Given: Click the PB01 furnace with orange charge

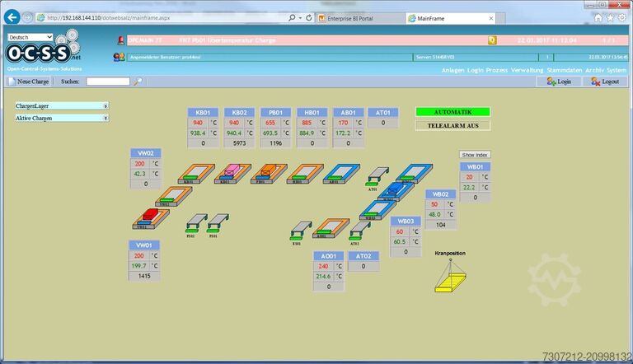Looking at the screenshot, I should click(269, 174).
